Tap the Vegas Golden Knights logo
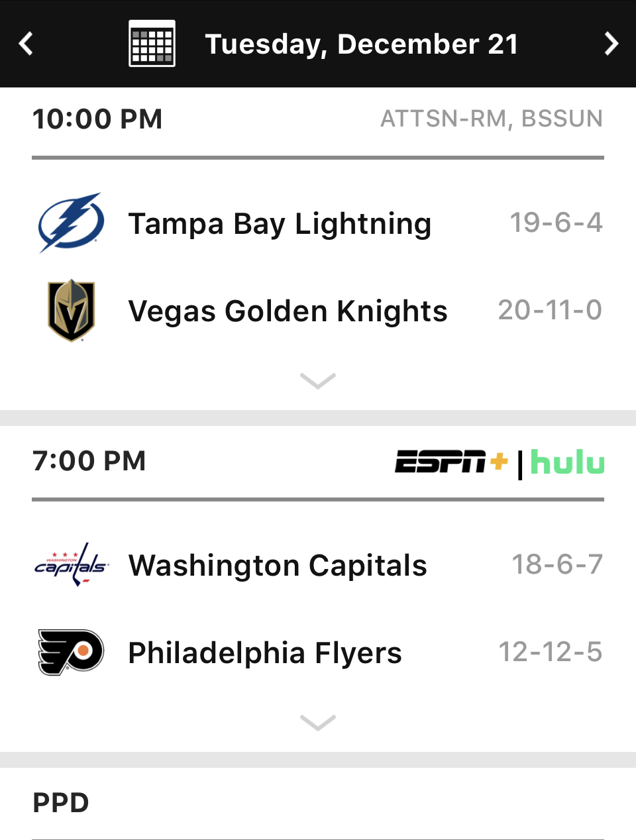The image size is (636, 840). point(71,310)
